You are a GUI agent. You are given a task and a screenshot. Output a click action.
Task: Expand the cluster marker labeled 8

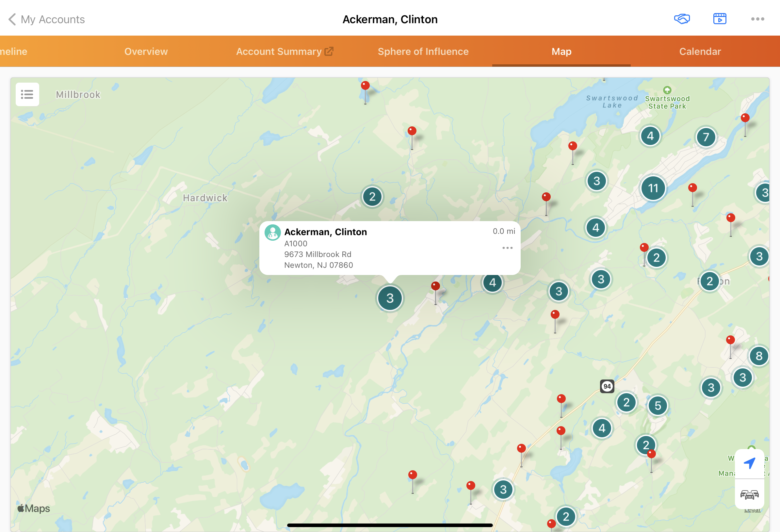758,356
